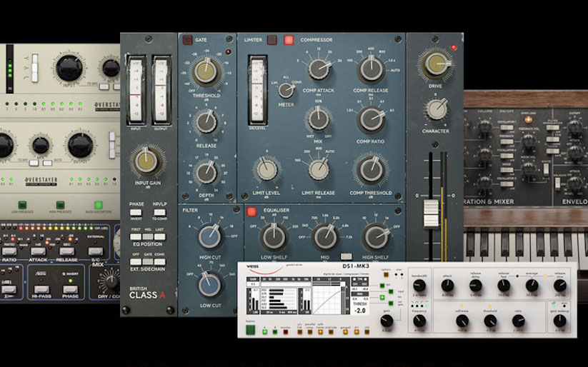Click the output fader handle
Screen dimensions: 588x367
pyautogui.click(x=431, y=213)
